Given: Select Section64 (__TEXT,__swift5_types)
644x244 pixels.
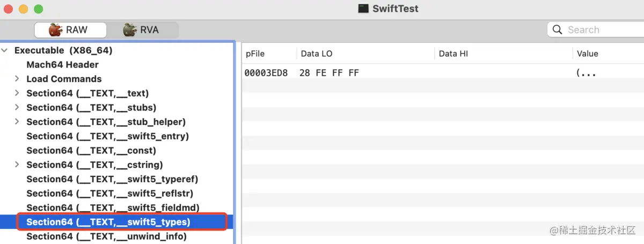Looking at the screenshot, I should click(x=108, y=222).
